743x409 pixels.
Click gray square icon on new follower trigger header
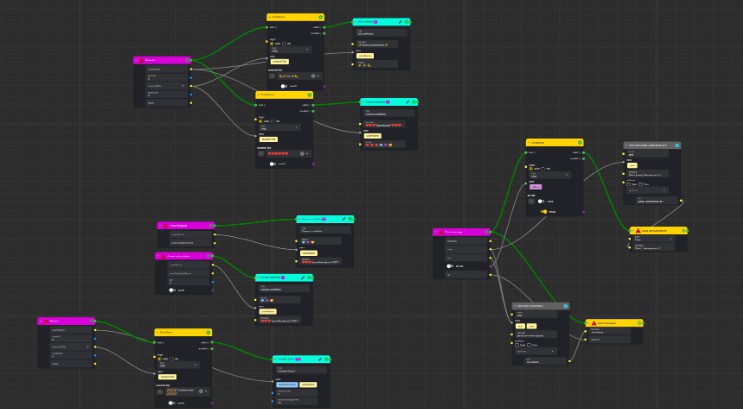211,226
